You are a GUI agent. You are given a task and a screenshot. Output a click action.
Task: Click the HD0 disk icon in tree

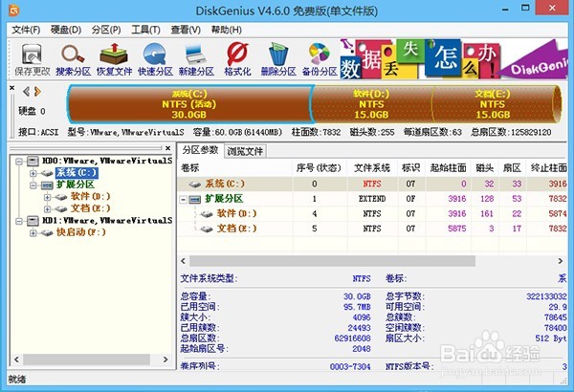(33, 161)
